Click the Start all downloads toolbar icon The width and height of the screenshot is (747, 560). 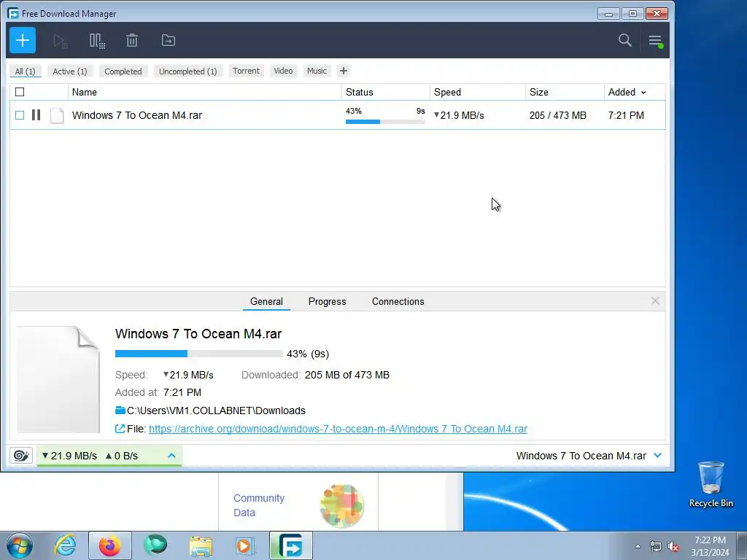click(61, 41)
